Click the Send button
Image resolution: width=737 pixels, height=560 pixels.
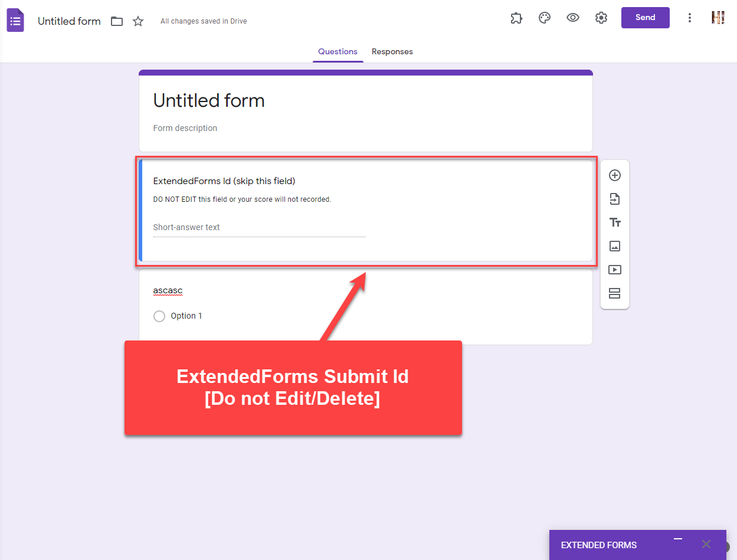[645, 18]
